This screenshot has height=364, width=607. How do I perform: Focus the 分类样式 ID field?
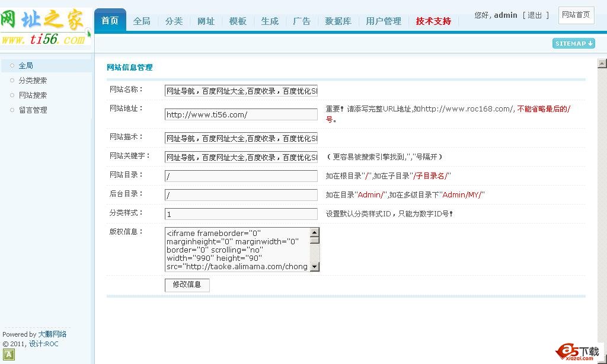(241, 214)
